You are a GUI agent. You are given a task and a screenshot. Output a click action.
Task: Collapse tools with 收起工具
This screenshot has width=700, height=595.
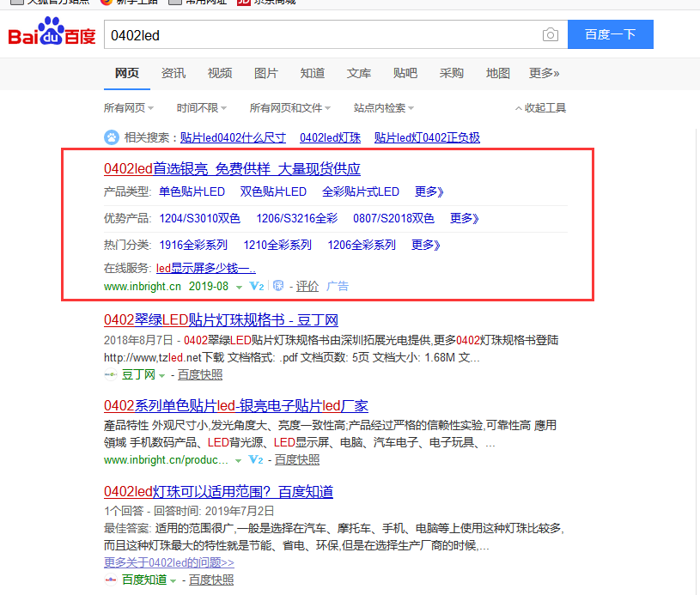tap(540, 108)
